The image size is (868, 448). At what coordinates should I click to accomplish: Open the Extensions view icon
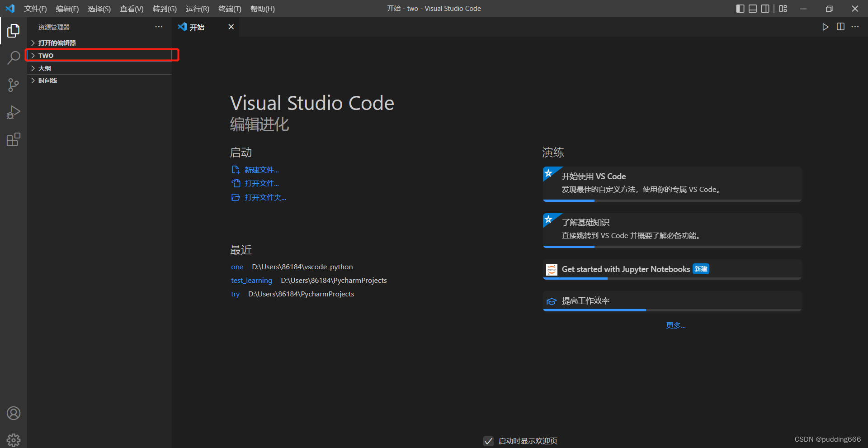[14, 139]
